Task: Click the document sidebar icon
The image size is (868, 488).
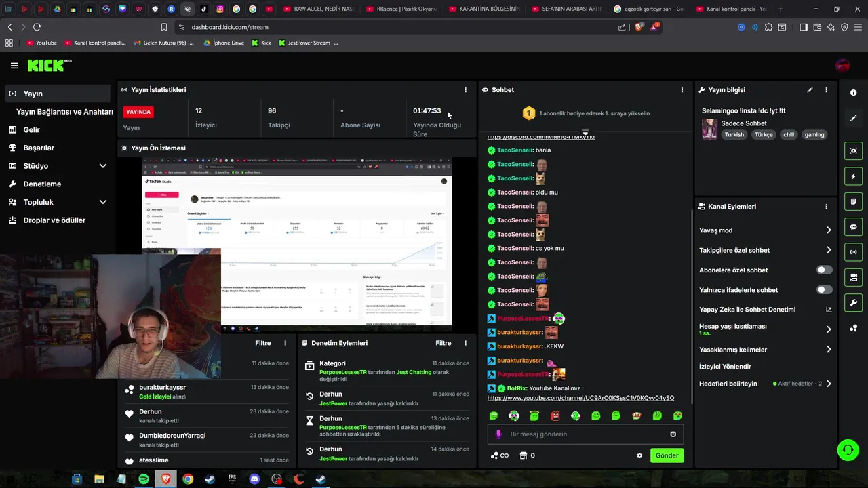Action: [x=853, y=201]
